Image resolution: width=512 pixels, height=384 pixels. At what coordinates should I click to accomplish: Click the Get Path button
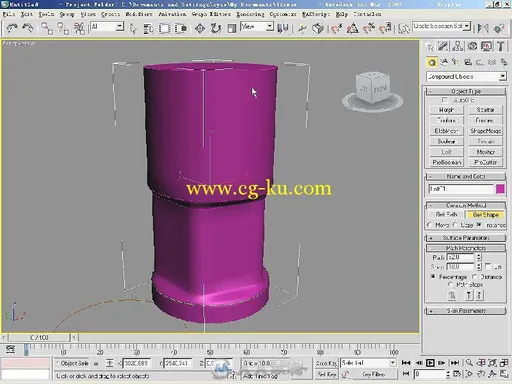pyautogui.click(x=447, y=214)
